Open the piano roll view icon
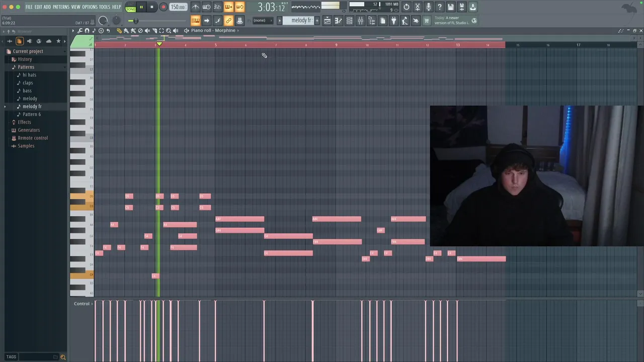Screen dimensions: 644x362 [x=338, y=21]
